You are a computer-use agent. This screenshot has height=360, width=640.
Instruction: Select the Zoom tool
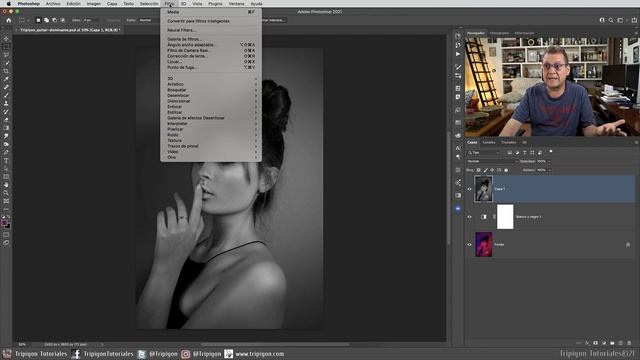click(x=6, y=193)
